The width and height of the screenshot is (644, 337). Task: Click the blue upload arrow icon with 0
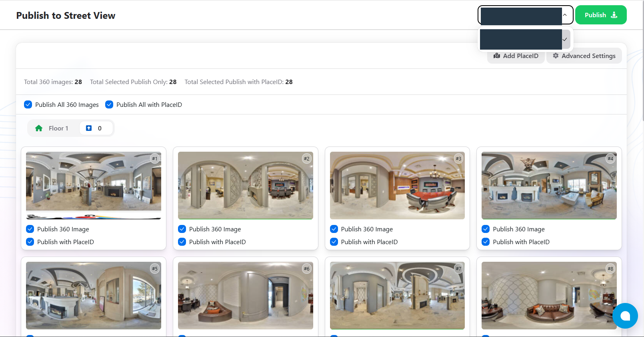coord(89,128)
